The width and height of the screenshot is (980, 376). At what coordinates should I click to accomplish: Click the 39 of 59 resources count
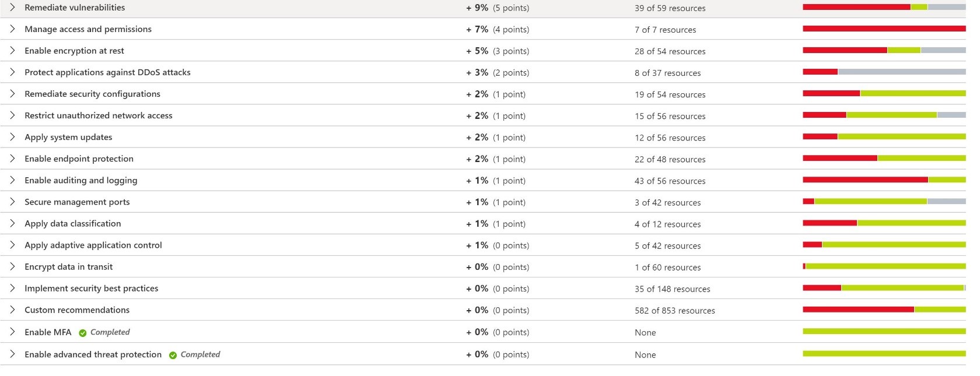click(x=668, y=8)
